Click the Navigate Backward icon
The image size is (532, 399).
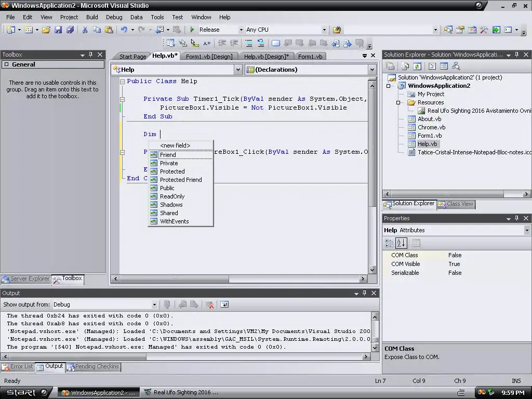[x=160, y=30]
